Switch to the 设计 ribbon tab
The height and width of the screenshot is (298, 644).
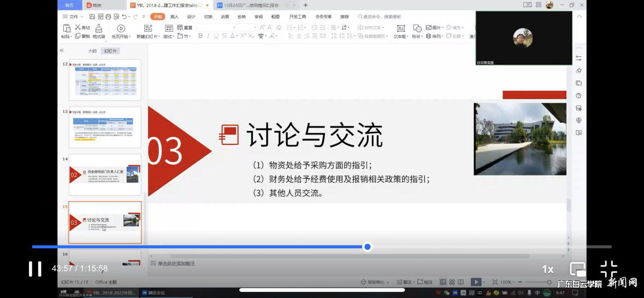(x=191, y=17)
